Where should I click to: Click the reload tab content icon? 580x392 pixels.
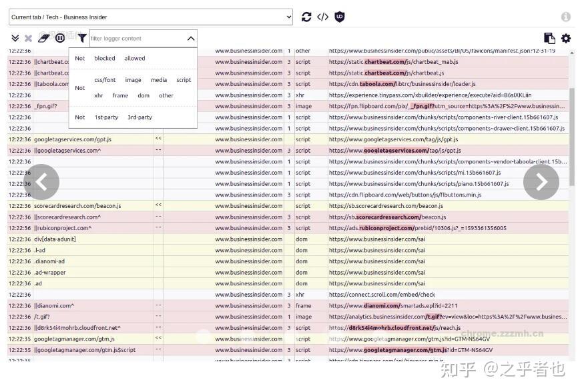point(306,17)
